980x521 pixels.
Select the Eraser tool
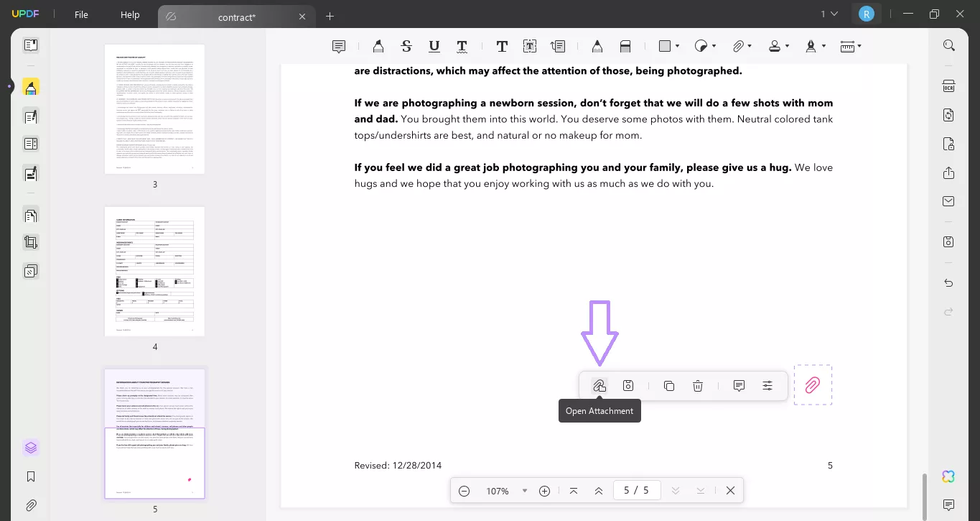click(x=625, y=46)
